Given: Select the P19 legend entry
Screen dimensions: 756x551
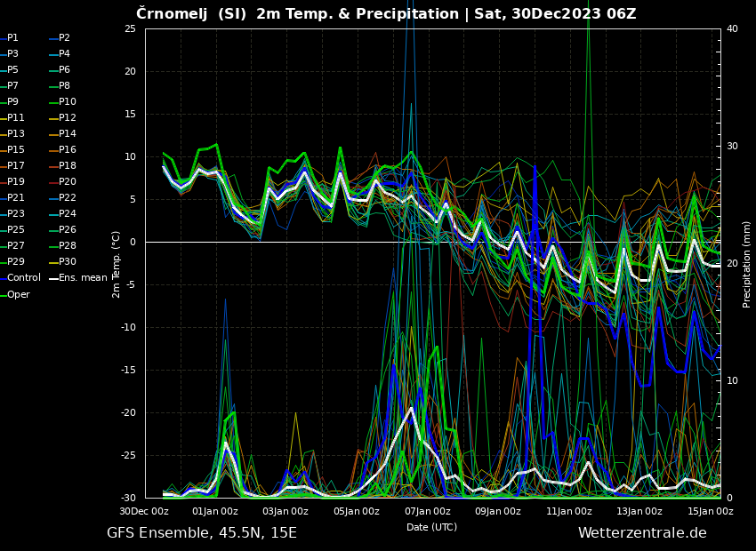Looking at the screenshot, I should pyautogui.click(x=16, y=182).
